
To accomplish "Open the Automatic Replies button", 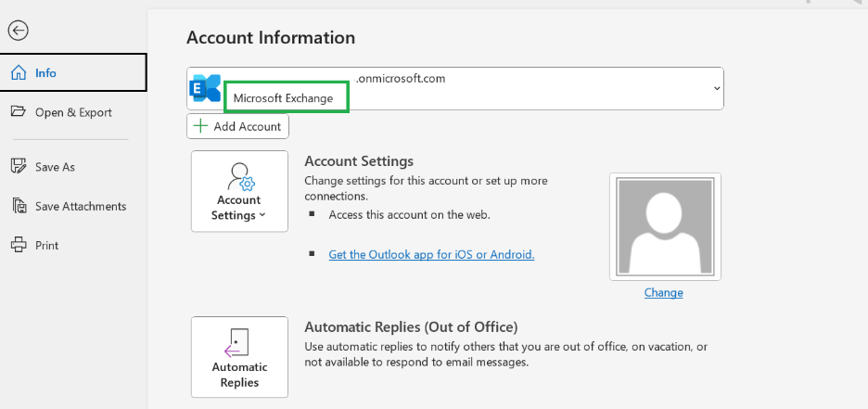I will click(x=239, y=357).
